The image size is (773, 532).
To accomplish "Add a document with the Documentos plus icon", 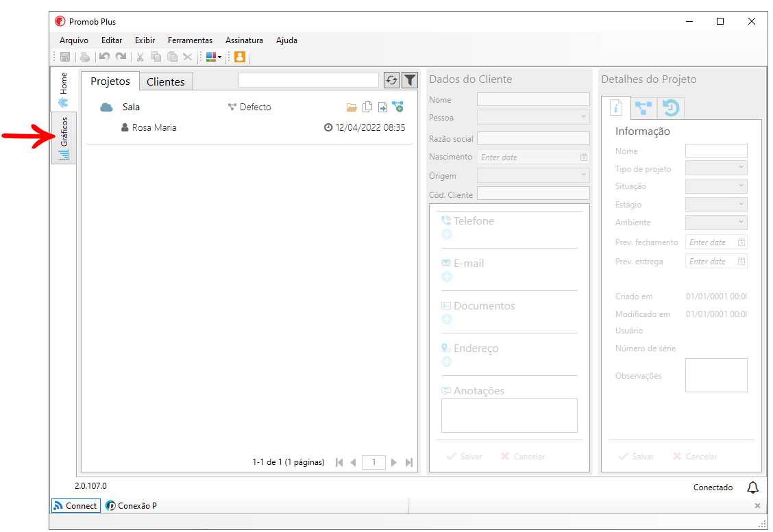I will click(447, 319).
